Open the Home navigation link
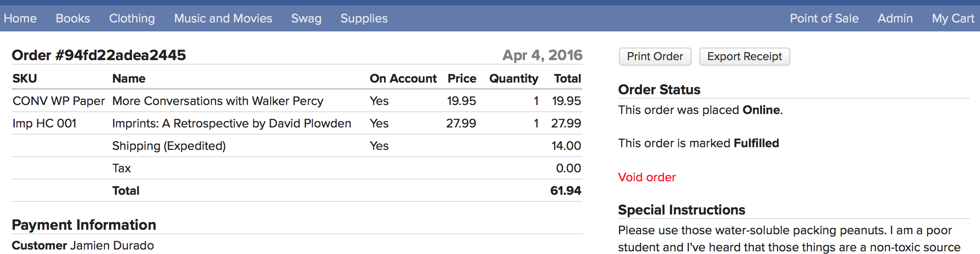The image size is (980, 254). coord(20,18)
